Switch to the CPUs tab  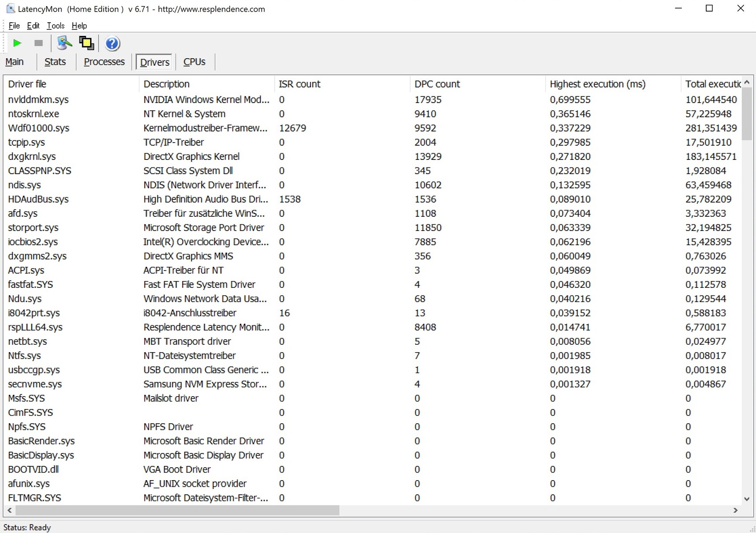(x=195, y=62)
